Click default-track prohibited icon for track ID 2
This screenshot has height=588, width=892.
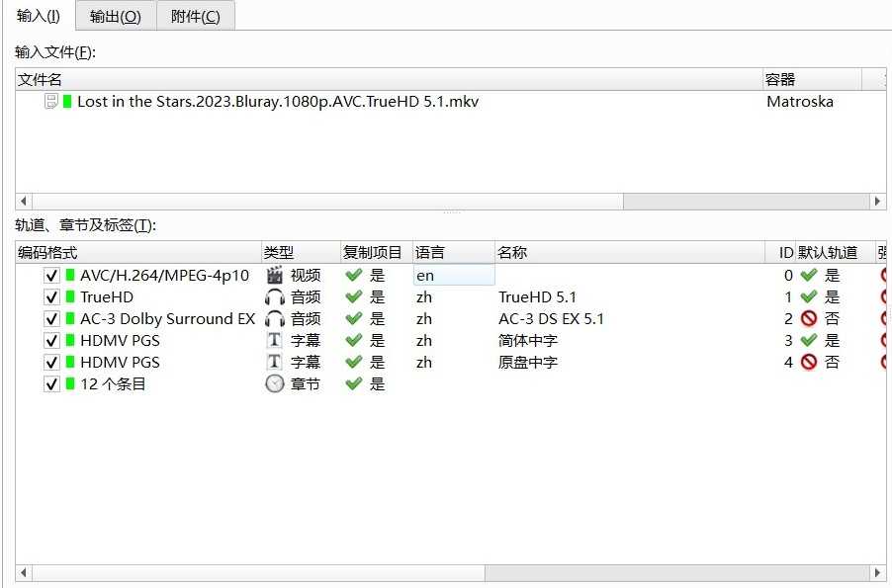coord(809,318)
